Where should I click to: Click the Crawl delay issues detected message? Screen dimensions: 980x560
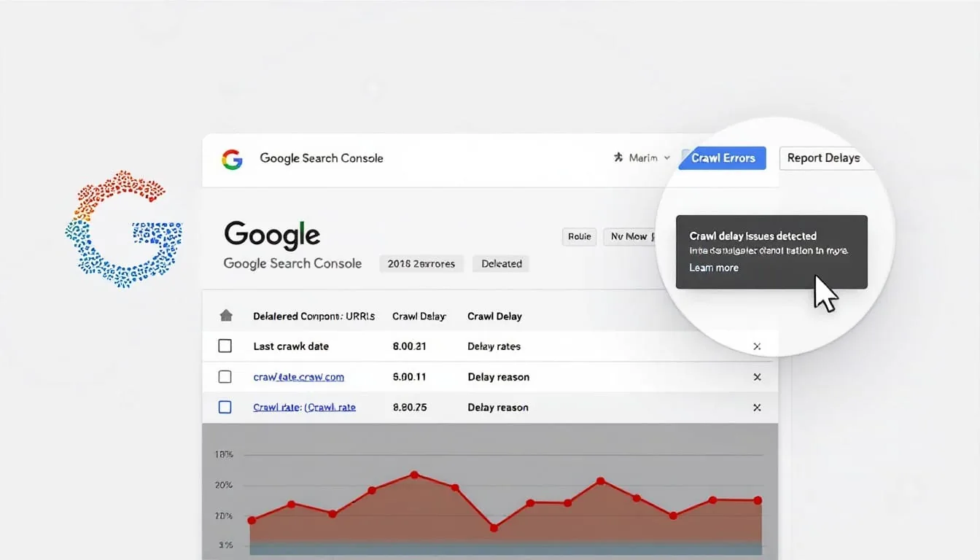pos(752,236)
